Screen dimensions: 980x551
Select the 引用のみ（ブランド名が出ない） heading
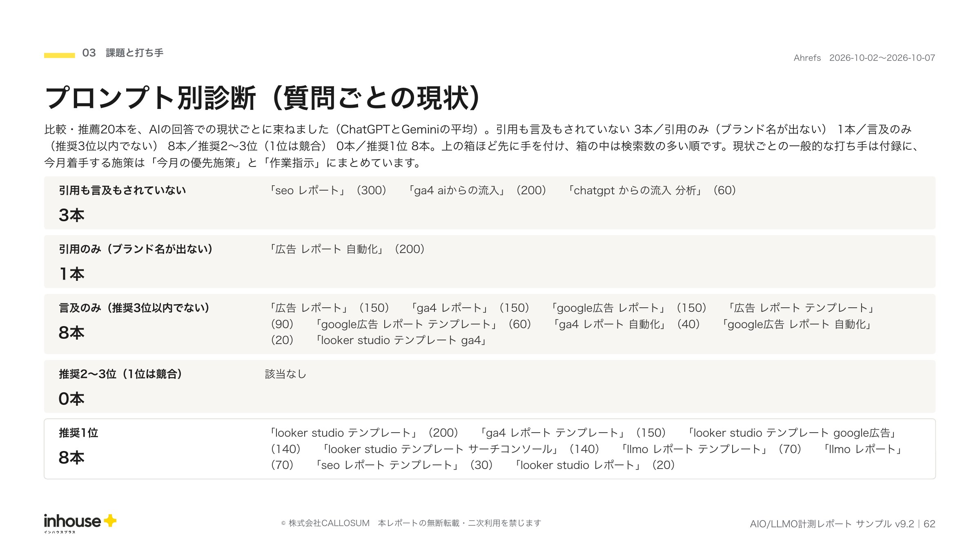(x=136, y=249)
